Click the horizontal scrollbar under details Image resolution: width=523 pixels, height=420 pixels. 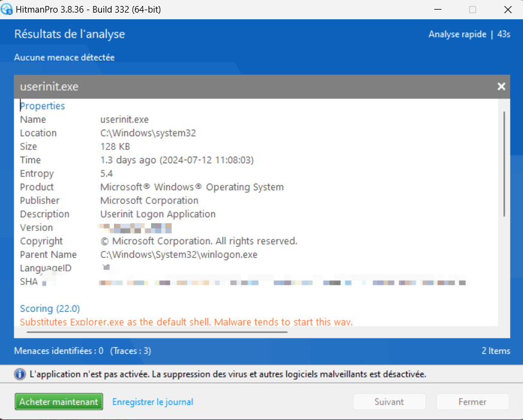157,332
